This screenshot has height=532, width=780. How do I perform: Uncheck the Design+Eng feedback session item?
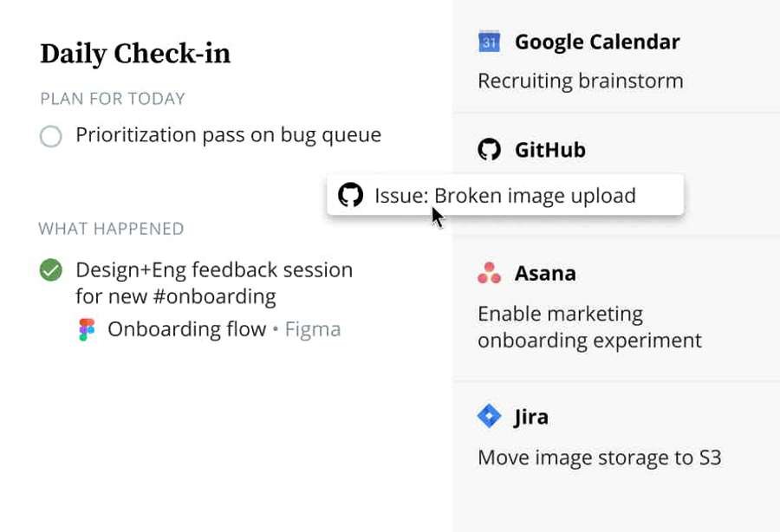point(51,270)
